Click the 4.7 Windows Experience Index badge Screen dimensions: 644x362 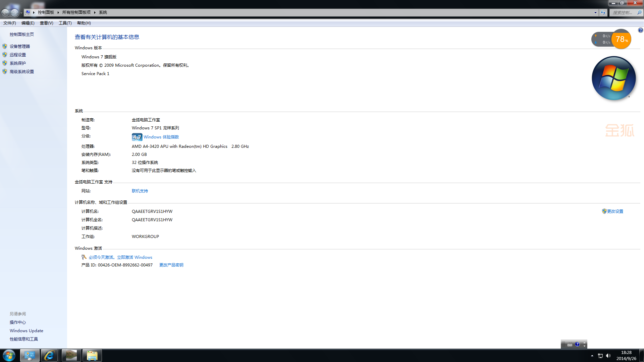(137, 137)
